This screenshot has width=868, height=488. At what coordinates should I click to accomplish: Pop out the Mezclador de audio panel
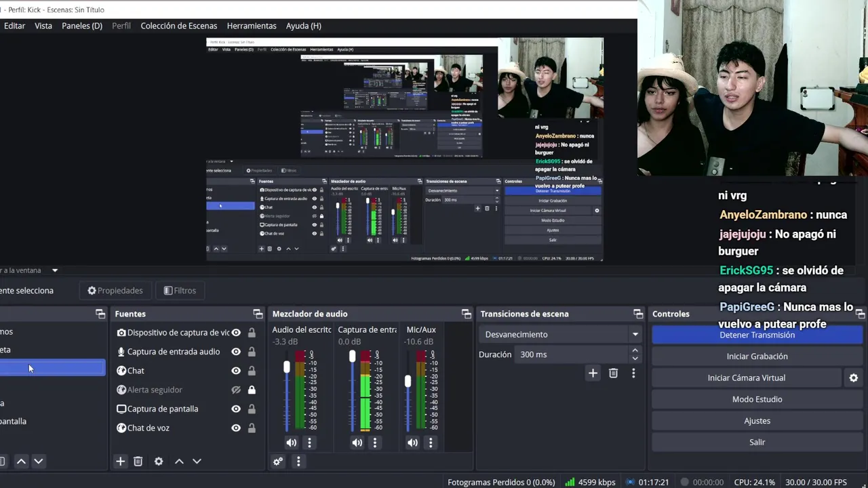(466, 314)
